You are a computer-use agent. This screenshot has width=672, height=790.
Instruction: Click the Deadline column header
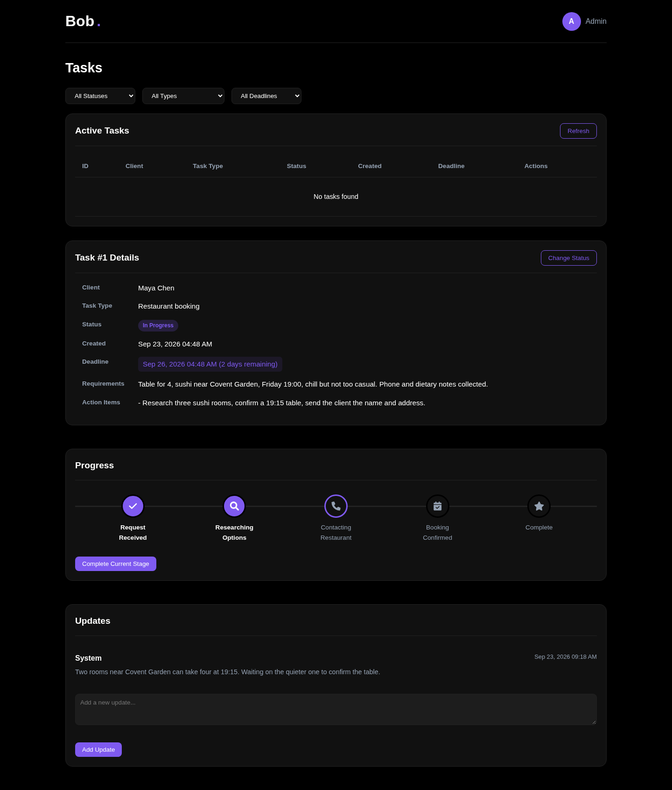click(x=451, y=166)
